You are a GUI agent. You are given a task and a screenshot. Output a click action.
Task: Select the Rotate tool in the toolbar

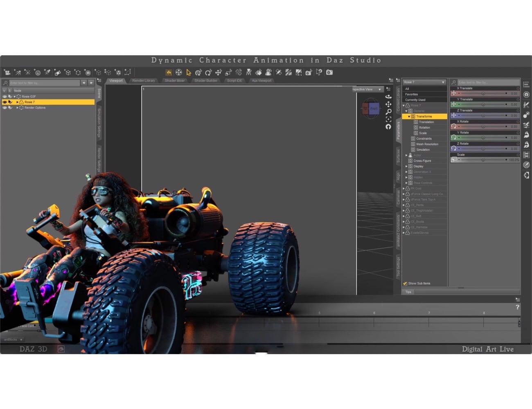pos(207,72)
